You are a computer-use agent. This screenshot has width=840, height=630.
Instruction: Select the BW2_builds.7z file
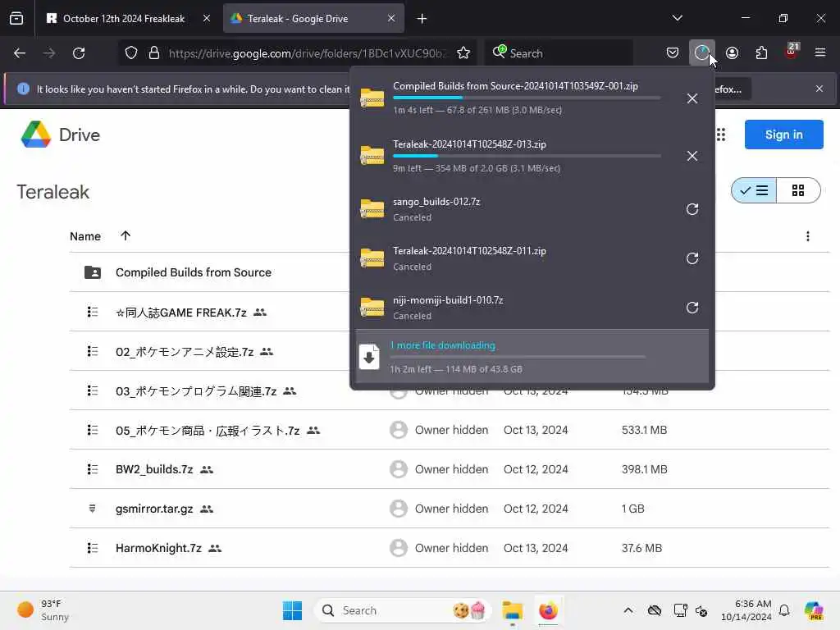tap(154, 469)
